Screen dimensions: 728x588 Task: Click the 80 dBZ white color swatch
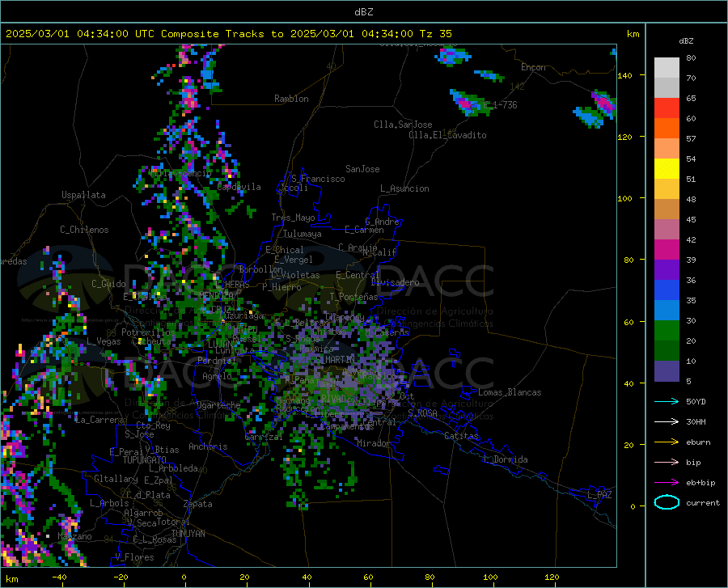pyautogui.click(x=667, y=68)
